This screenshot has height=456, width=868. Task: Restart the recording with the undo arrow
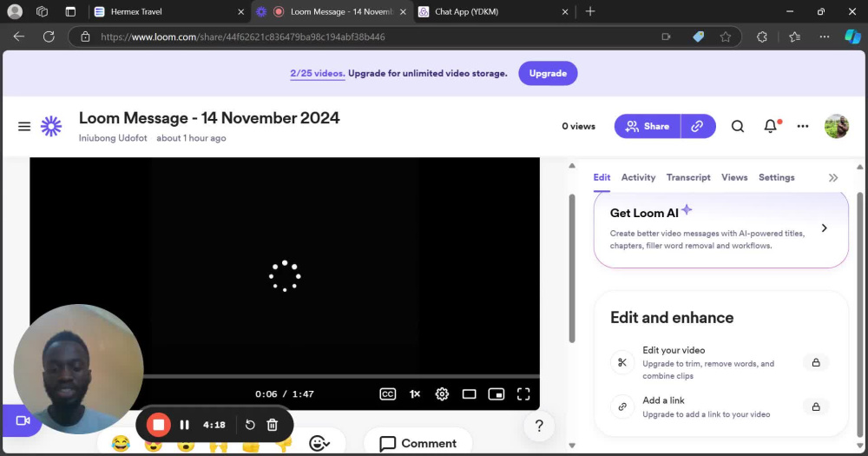click(x=250, y=425)
